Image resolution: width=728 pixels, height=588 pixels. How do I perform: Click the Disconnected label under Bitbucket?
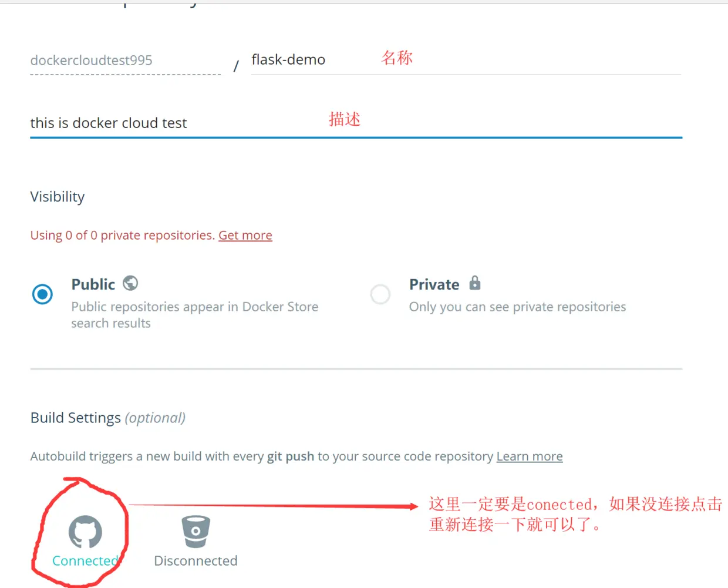tap(196, 561)
